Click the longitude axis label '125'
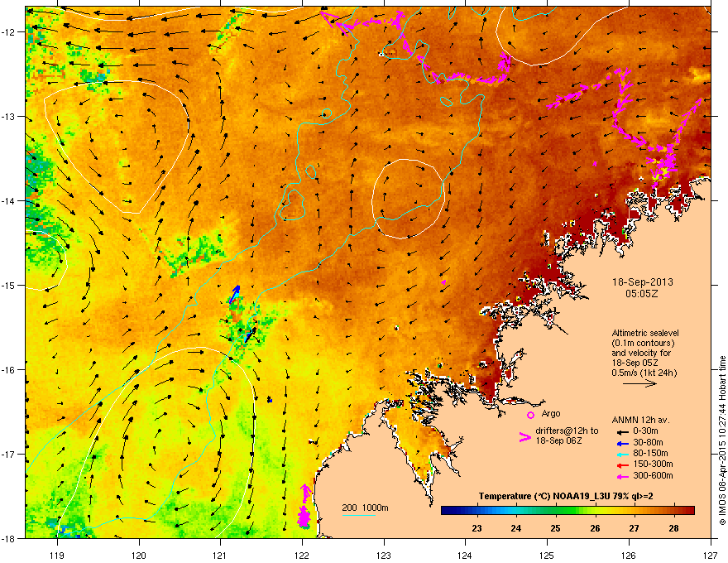 pos(547,555)
